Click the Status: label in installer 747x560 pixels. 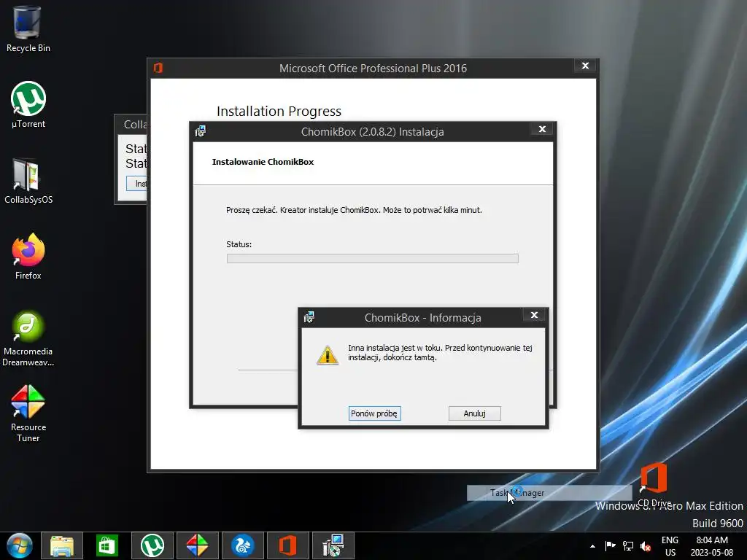click(x=239, y=244)
